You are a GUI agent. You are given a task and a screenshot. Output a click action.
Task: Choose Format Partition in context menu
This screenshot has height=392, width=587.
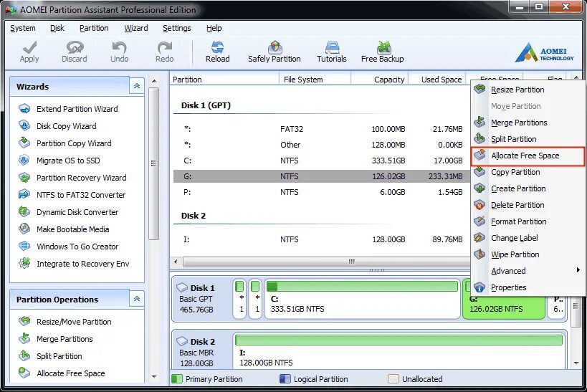[528, 221]
